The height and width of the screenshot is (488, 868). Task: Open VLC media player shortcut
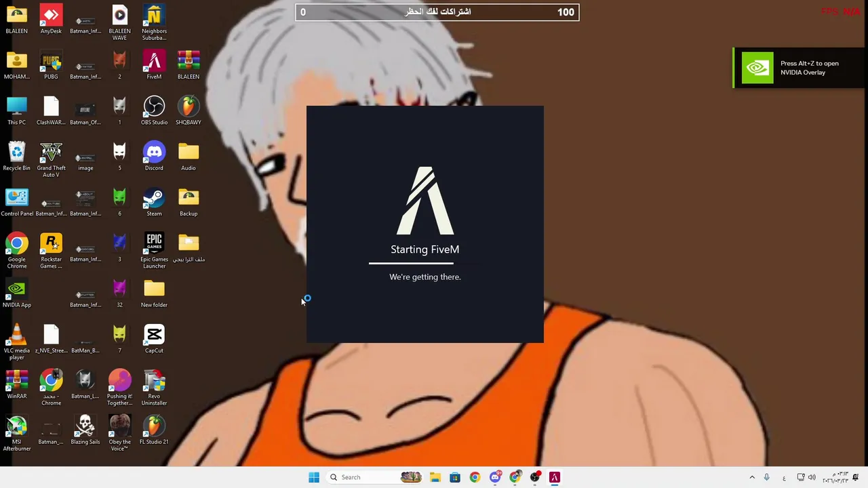[x=17, y=342]
